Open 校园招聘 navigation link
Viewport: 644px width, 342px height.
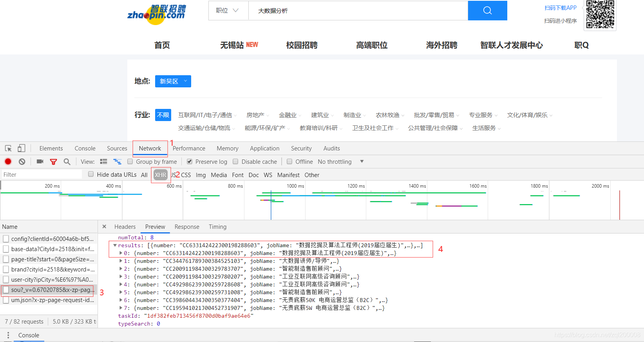[x=302, y=45]
